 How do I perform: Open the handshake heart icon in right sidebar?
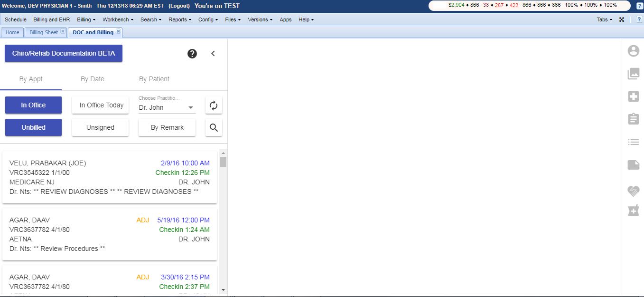(634, 191)
